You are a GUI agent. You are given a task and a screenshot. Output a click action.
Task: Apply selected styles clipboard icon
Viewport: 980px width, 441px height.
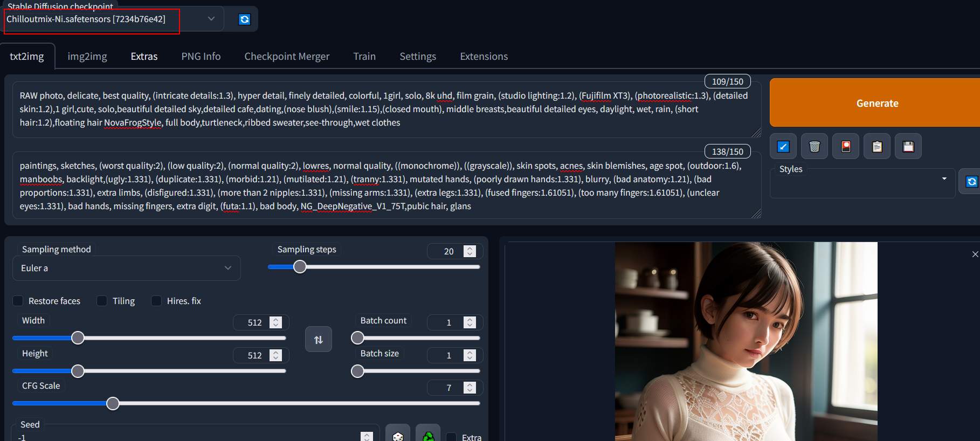coord(877,147)
